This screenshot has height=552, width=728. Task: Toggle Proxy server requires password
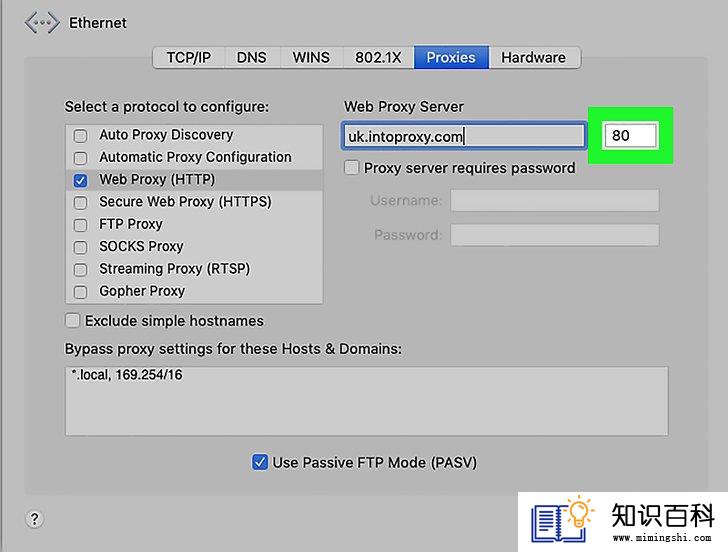(x=351, y=168)
